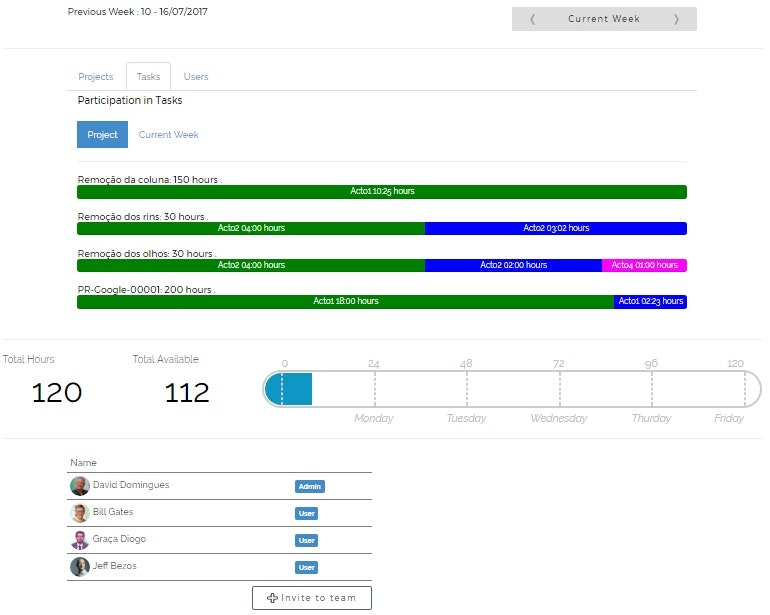Switch to the Current Week pill
Screen dimensions: 770x615
[168, 135]
